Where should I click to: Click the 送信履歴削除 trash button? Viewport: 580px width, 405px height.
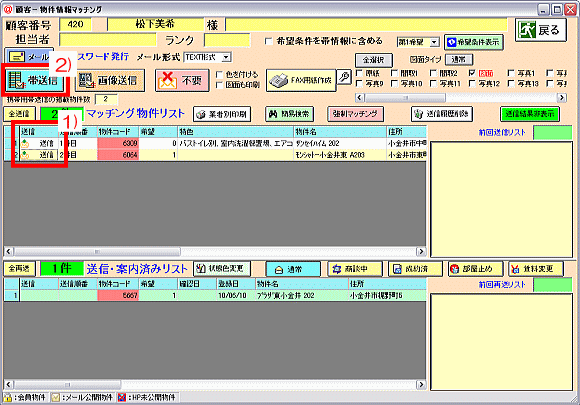click(442, 114)
